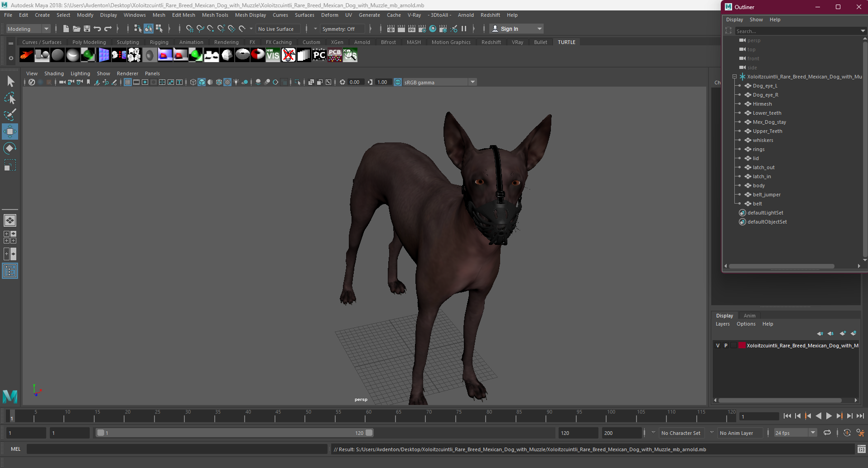Image resolution: width=868 pixels, height=468 pixels.
Task: Click the range slider bar handle at 120
Action: [x=369, y=433]
